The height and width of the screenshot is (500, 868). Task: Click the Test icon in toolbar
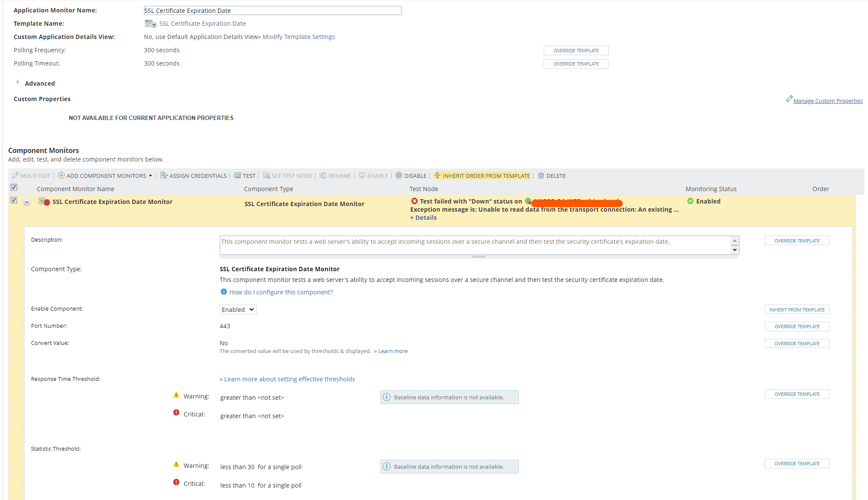click(x=238, y=176)
